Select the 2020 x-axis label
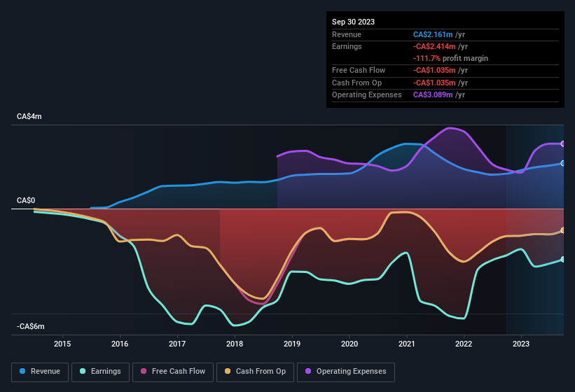Image resolution: width=575 pixels, height=392 pixels. pos(349,344)
